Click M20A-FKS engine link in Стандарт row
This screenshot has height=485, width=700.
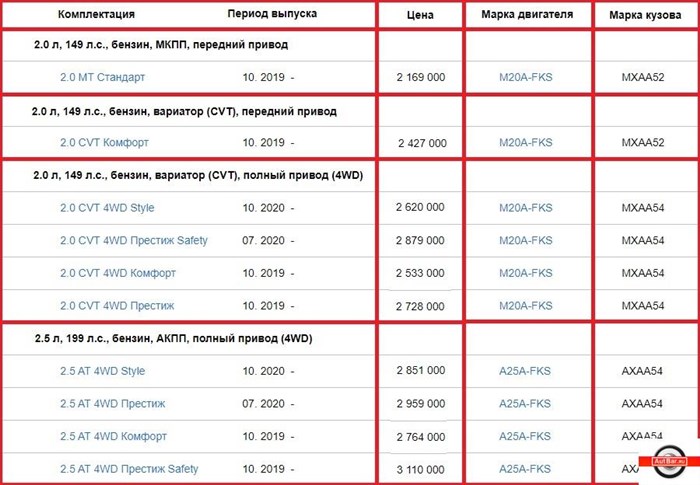pos(525,77)
